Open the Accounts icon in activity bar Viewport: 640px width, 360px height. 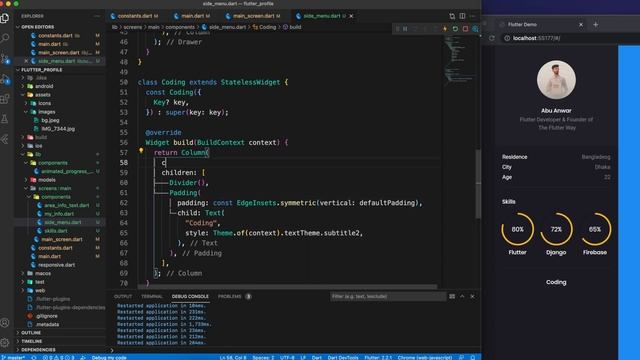5,322
